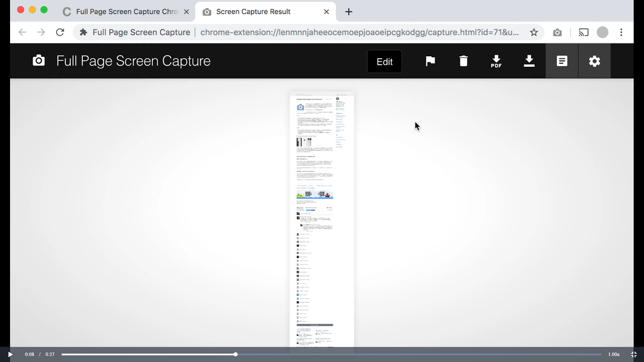Download the capture as image
This screenshot has width=644, height=362.
529,61
